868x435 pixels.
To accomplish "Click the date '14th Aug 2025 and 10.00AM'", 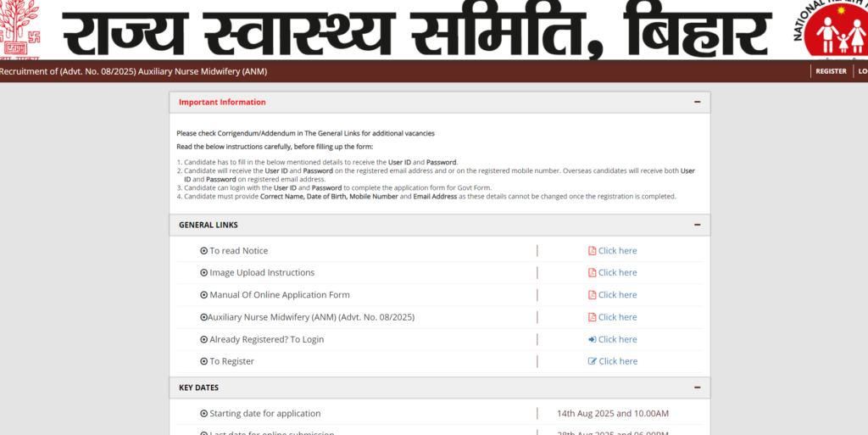I will [613, 414].
